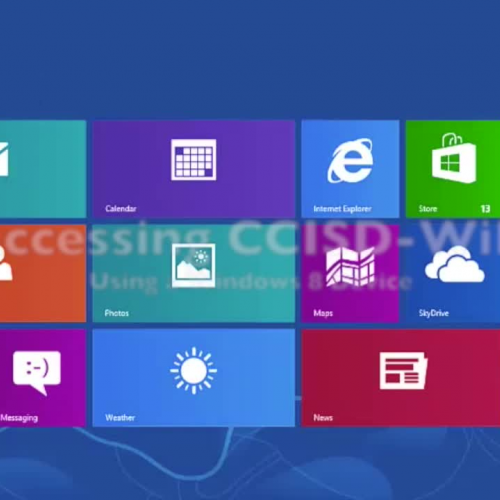Click the Calendar label text

121,209
